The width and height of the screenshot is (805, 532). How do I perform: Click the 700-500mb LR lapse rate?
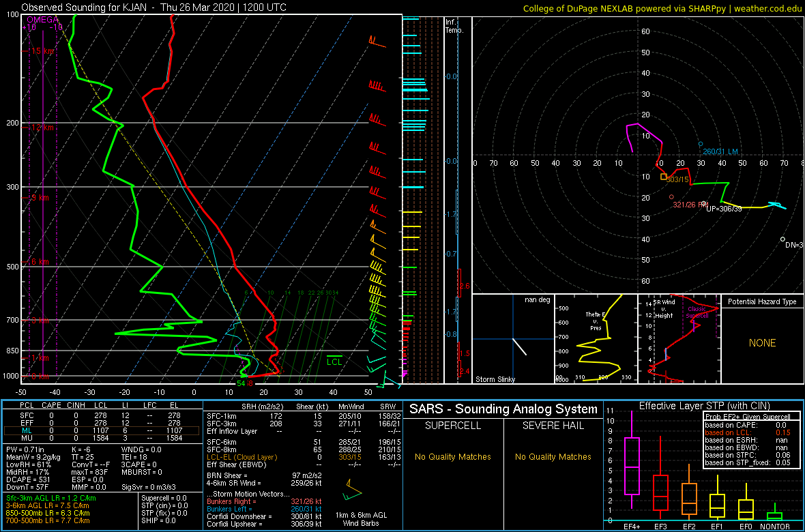pyautogui.click(x=48, y=520)
